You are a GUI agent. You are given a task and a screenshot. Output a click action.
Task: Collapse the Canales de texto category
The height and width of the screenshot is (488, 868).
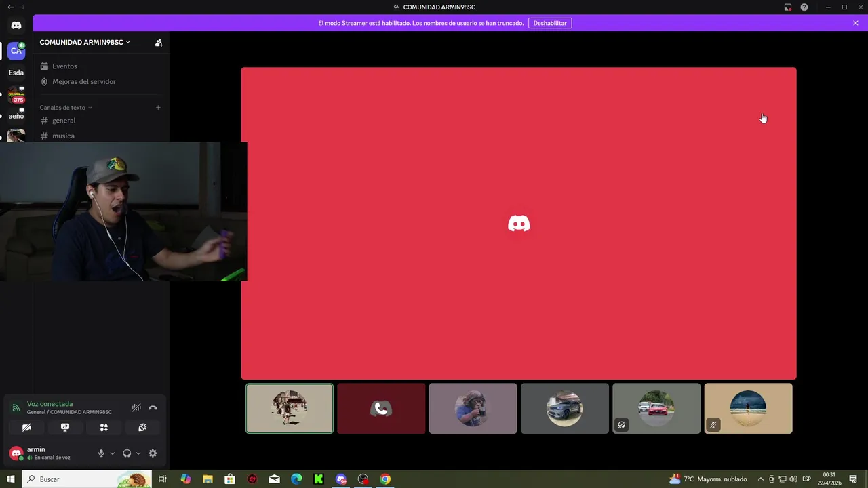pyautogui.click(x=66, y=108)
